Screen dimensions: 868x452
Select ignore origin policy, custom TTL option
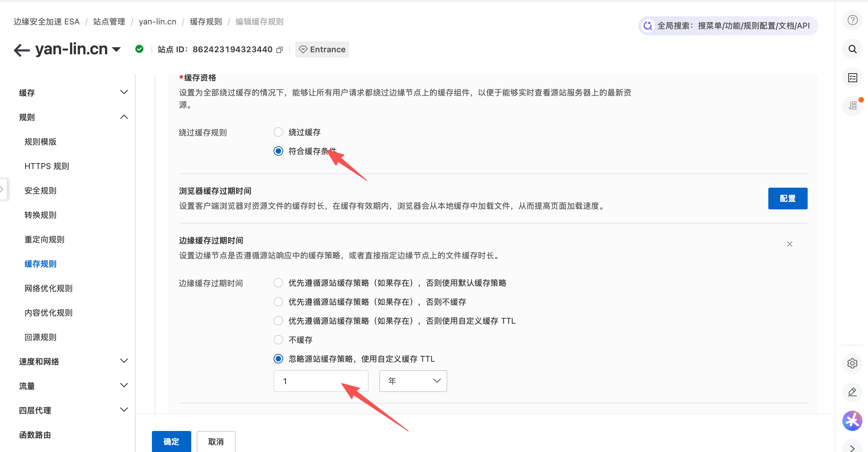pos(278,359)
